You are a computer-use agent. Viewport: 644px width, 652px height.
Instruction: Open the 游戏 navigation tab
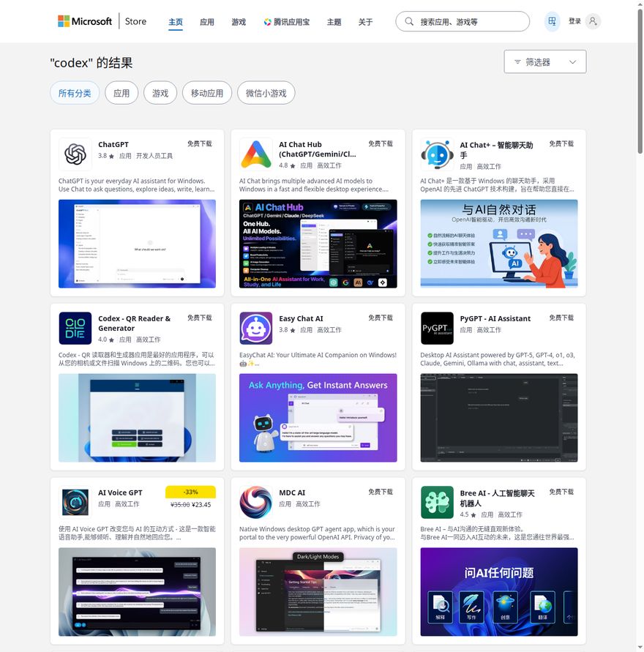[x=239, y=22]
